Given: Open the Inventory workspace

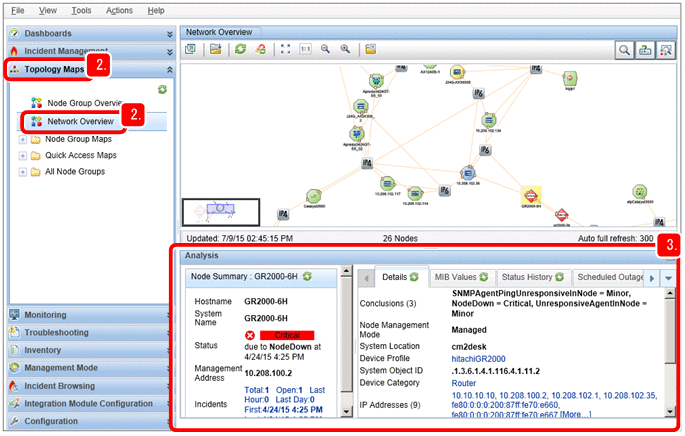Looking at the screenshot, I should point(89,350).
